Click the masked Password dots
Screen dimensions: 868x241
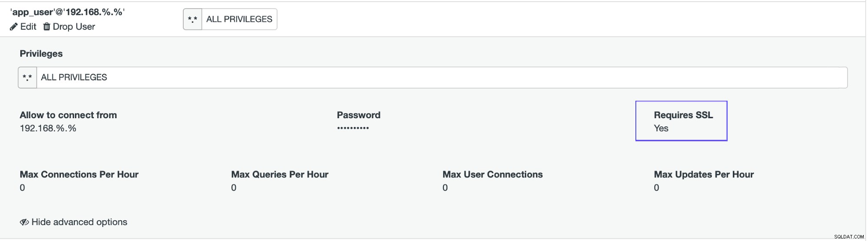coord(353,128)
